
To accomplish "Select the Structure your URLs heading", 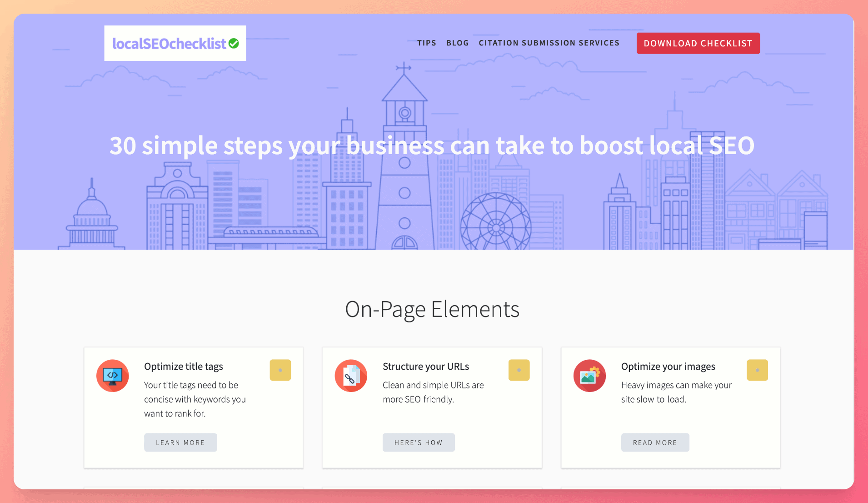I will point(425,367).
